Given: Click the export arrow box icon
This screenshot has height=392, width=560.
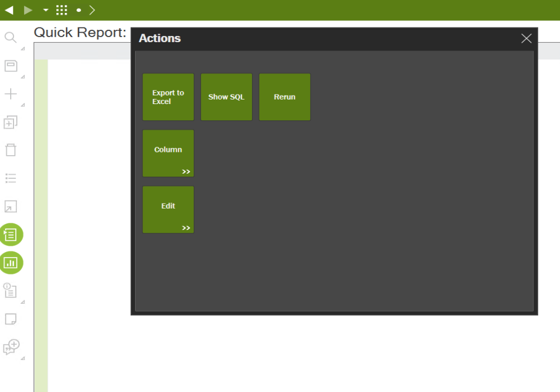Looking at the screenshot, I should [11, 206].
